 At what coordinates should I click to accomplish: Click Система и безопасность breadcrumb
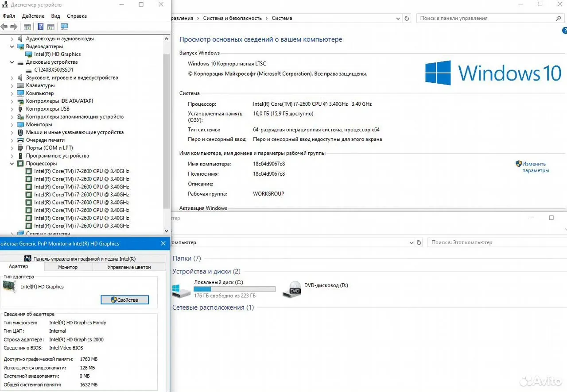tap(233, 18)
